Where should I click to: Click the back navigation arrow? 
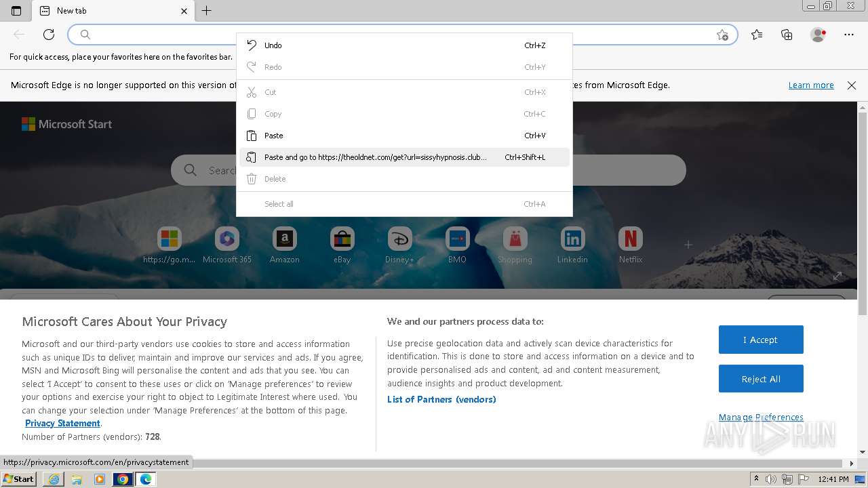[19, 35]
